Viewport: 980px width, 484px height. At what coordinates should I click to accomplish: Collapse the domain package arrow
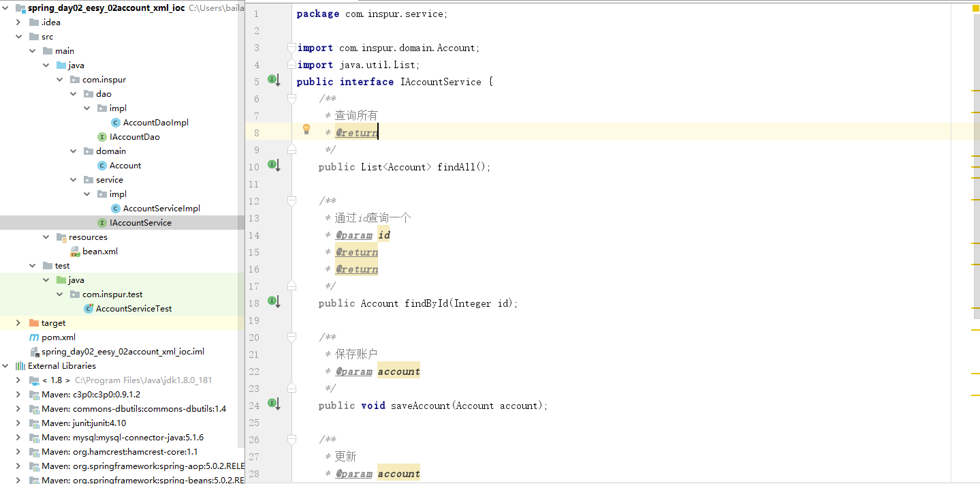[74, 151]
